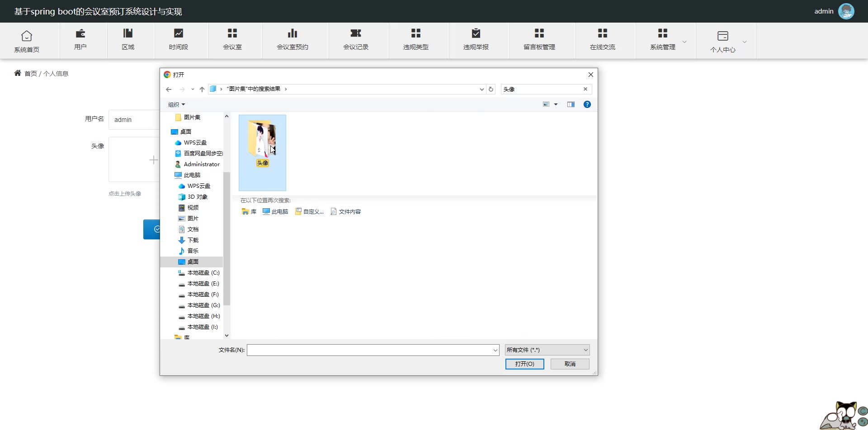Expand the address bar history dropdown

point(481,89)
